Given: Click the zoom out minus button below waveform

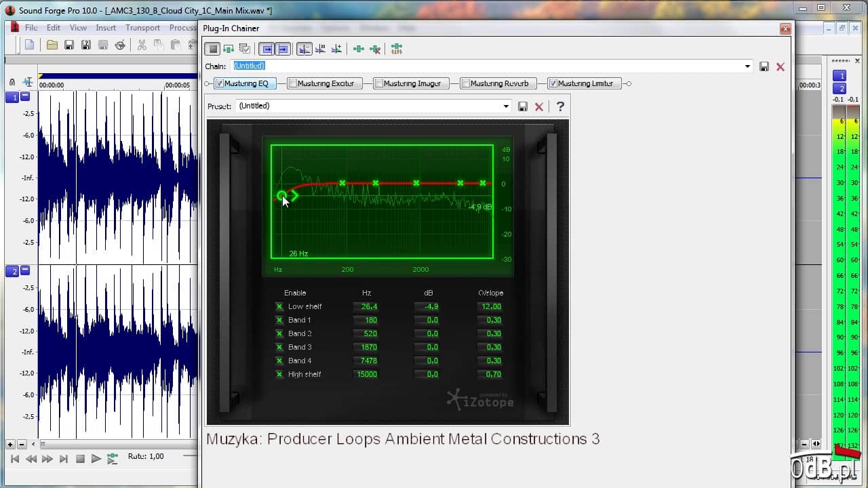Looking at the screenshot, I should tap(22, 445).
